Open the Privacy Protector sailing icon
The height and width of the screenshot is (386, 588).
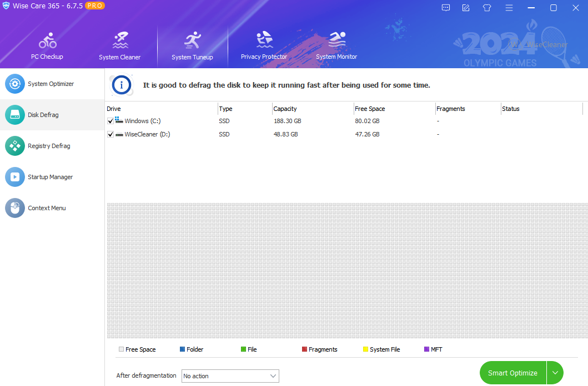point(264,40)
